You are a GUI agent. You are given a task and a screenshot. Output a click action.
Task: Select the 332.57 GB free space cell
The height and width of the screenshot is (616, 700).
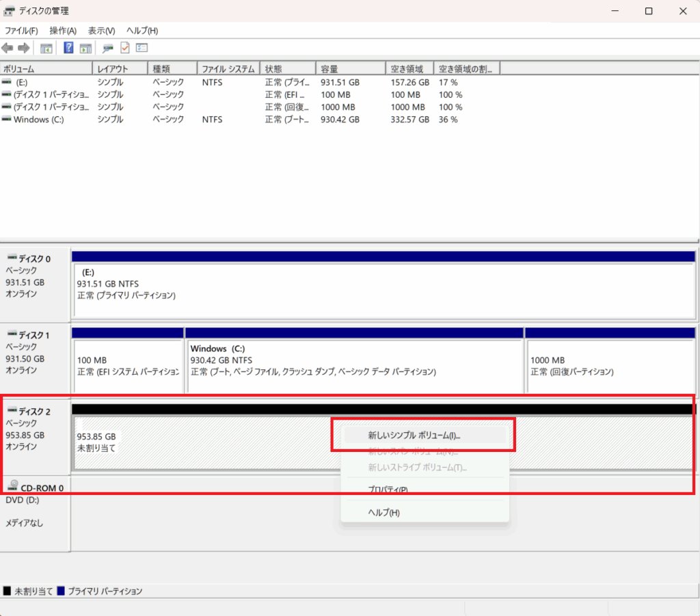click(410, 120)
